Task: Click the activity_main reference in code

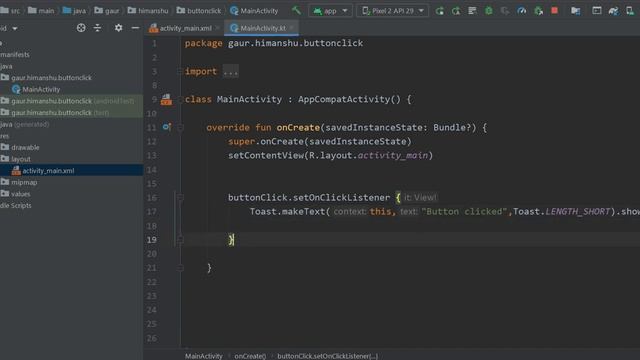Action: pyautogui.click(x=393, y=156)
